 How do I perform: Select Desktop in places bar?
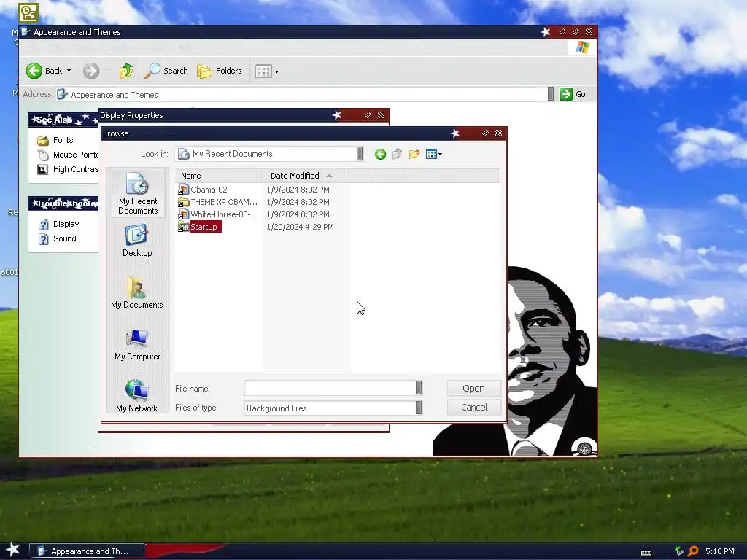(x=138, y=241)
